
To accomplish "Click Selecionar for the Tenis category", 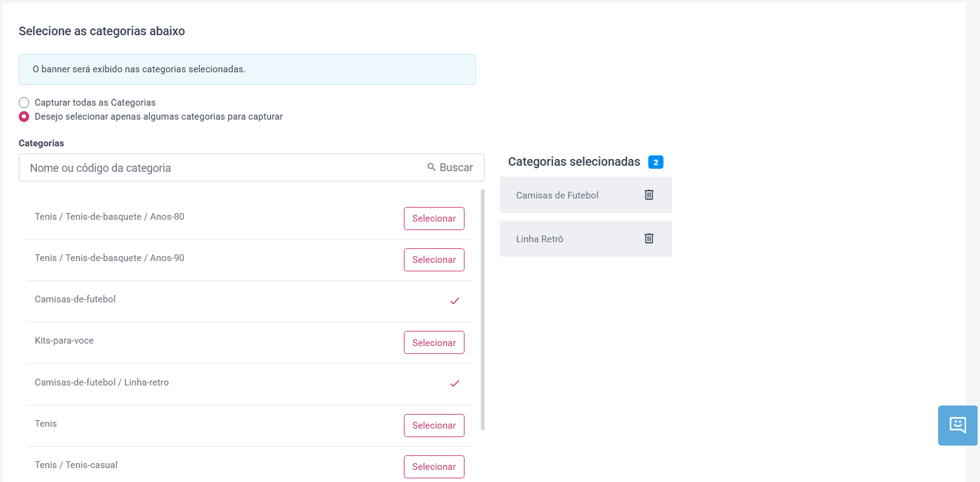I will click(434, 426).
